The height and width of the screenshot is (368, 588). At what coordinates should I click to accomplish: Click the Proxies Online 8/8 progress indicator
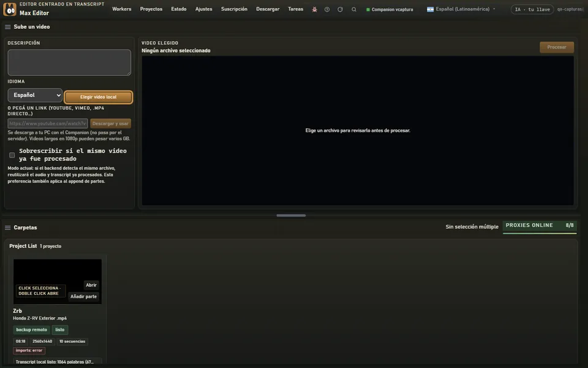[540, 227]
